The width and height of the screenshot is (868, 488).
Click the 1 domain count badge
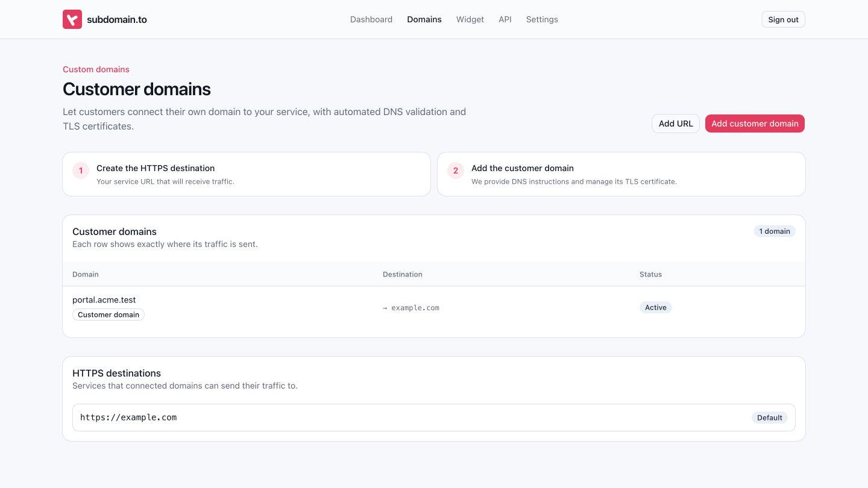pyautogui.click(x=775, y=231)
